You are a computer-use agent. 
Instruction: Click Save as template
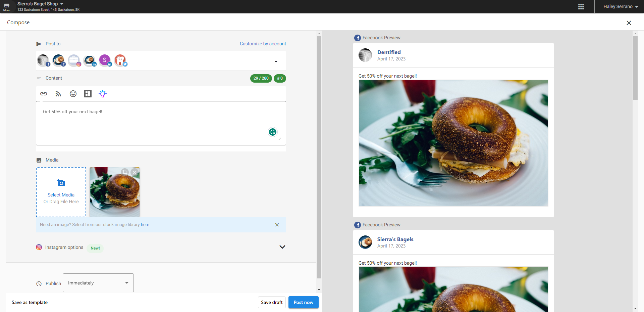30,302
